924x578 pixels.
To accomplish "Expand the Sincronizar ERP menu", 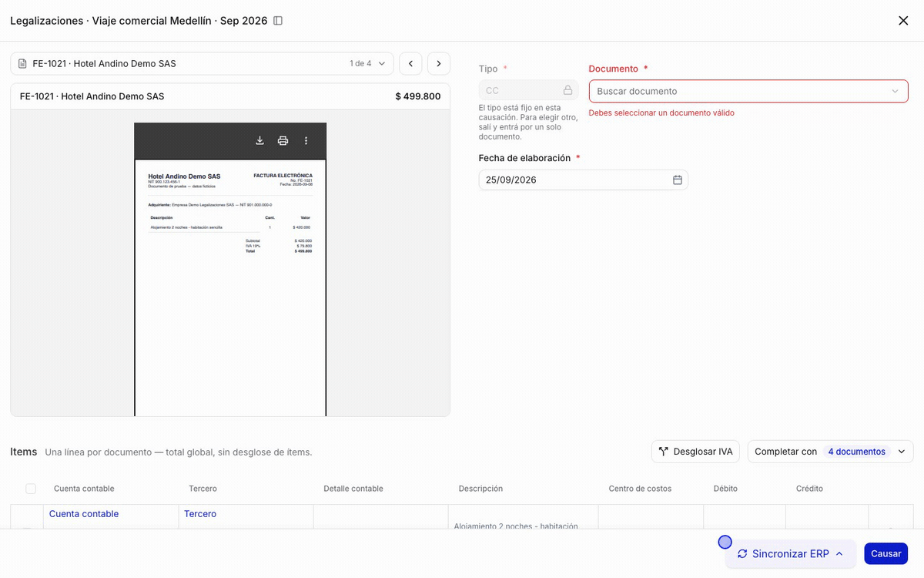I will [x=790, y=553].
